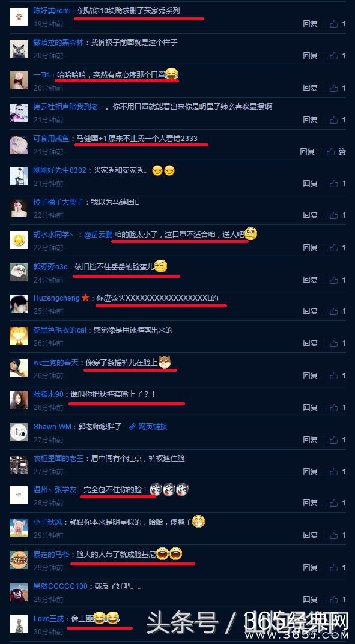
Task: Click the thumbs-up on 撒哈拉的黑森林's comment
Action: (x=334, y=55)
